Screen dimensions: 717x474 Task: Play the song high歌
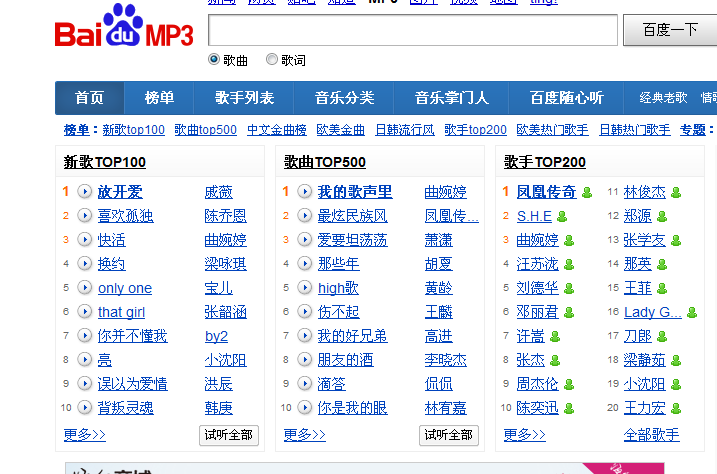tap(305, 288)
